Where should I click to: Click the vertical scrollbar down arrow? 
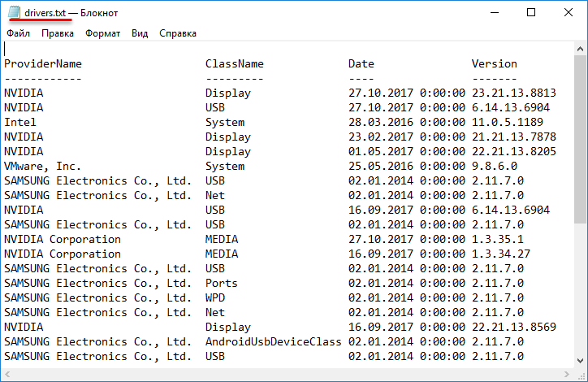(x=580, y=361)
